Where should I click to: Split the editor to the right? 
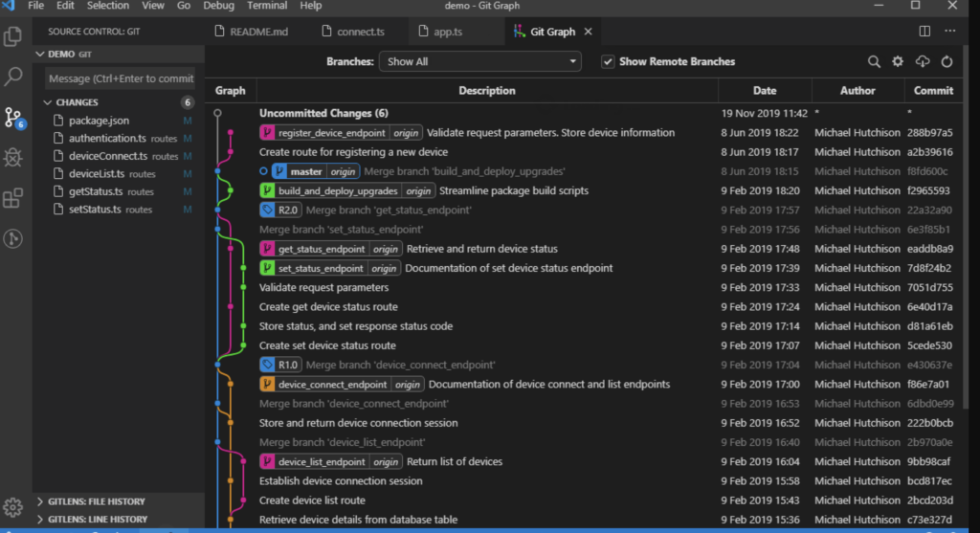tap(924, 32)
